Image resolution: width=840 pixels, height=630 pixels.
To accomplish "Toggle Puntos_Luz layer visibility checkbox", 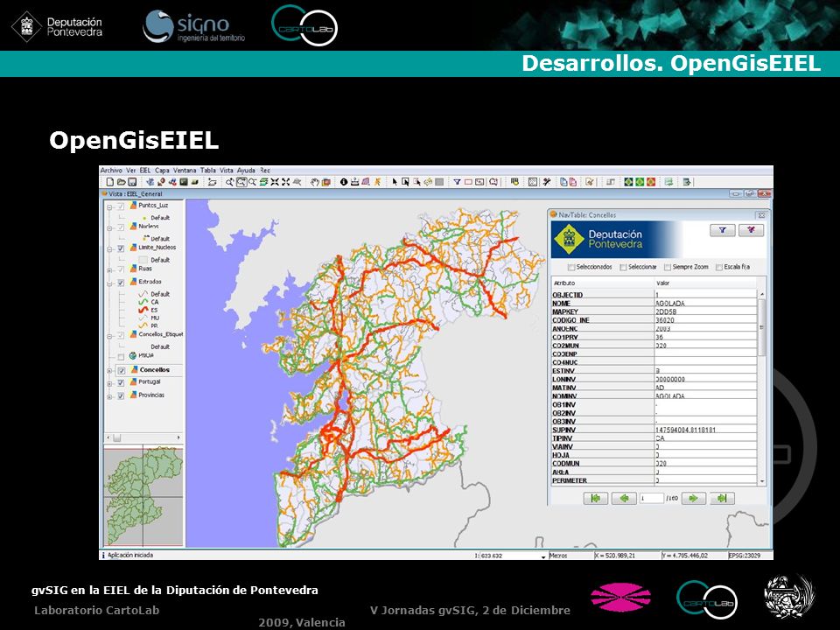I will [x=121, y=206].
